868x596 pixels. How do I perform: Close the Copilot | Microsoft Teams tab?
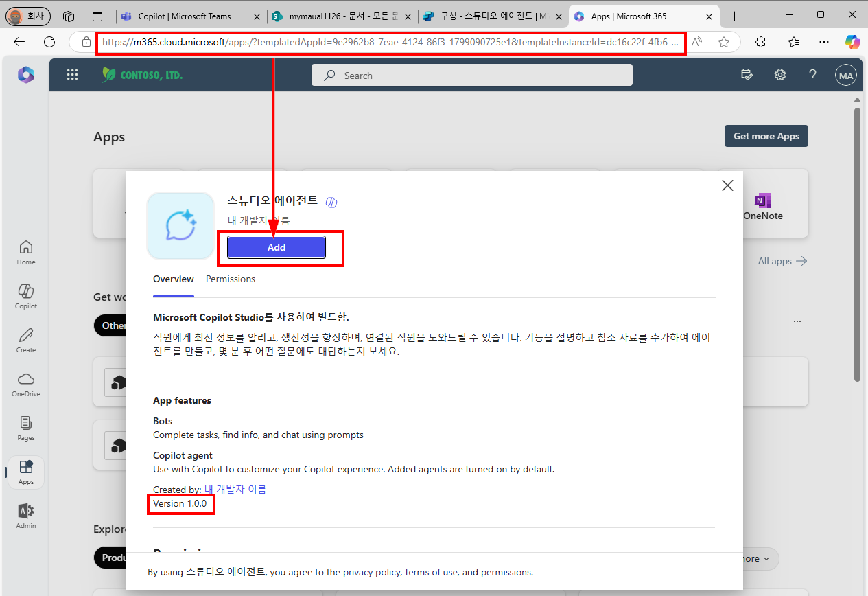(256, 16)
